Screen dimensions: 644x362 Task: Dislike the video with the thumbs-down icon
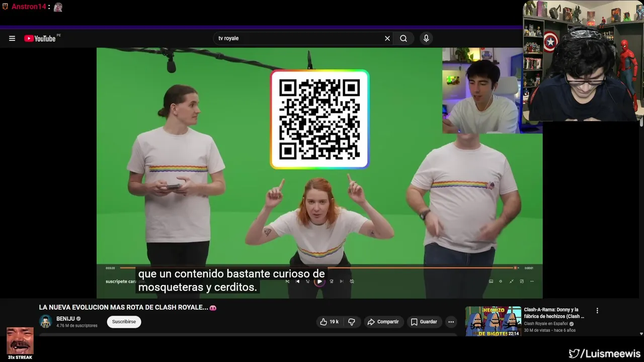(352, 322)
